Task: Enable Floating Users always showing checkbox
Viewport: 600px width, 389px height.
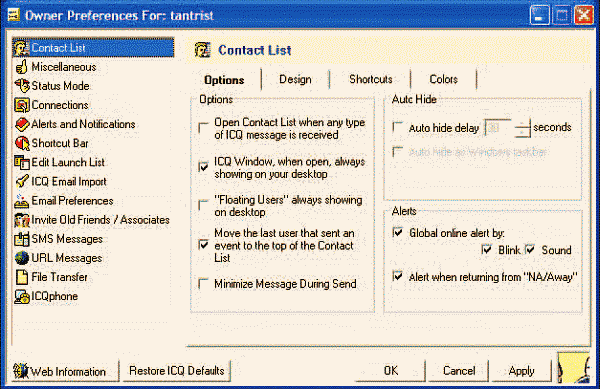Action: 204,205
